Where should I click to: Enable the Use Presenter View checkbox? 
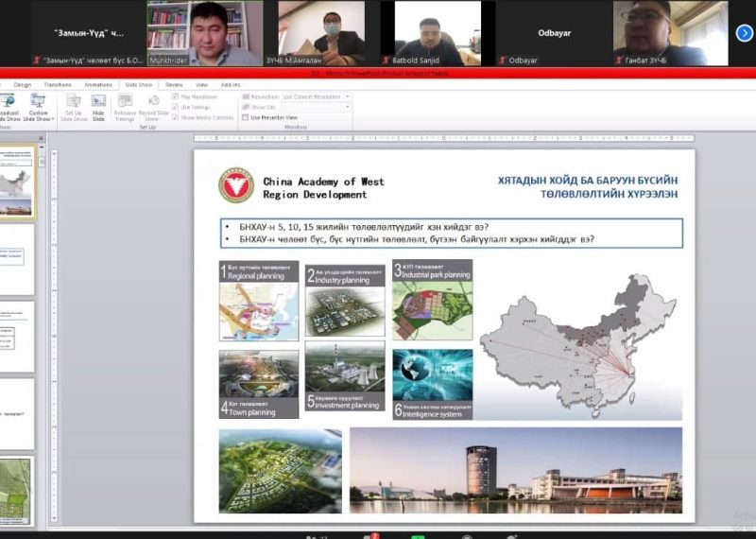pos(245,117)
